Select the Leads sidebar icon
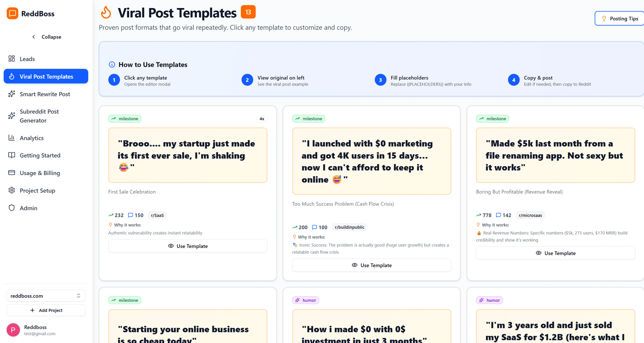Image resolution: width=644 pixels, height=343 pixels. point(12,59)
